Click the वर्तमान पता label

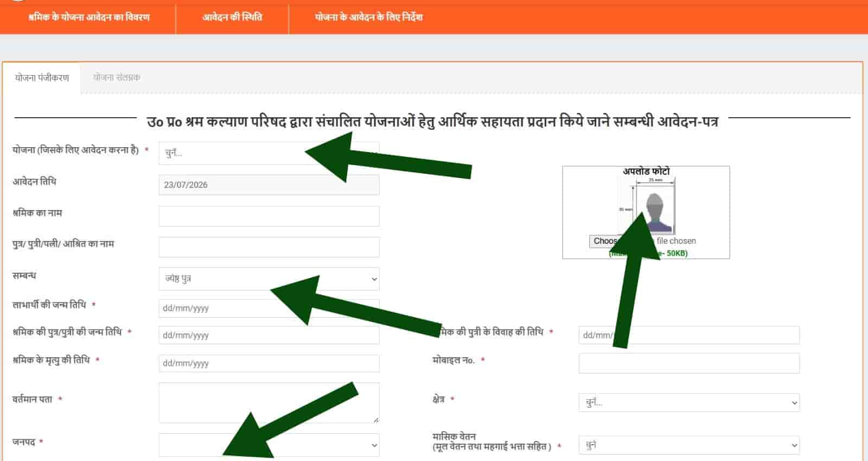click(x=33, y=400)
